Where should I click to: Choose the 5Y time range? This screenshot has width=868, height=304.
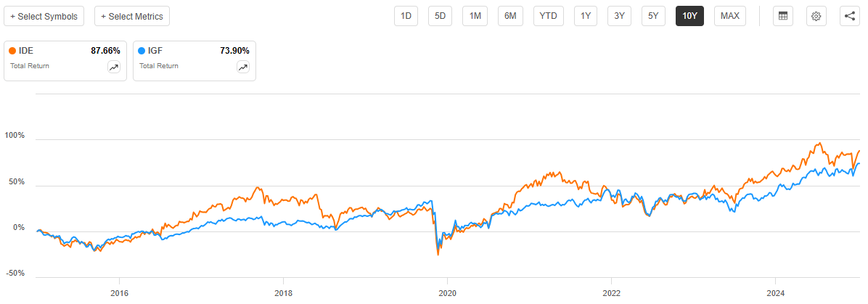(654, 16)
